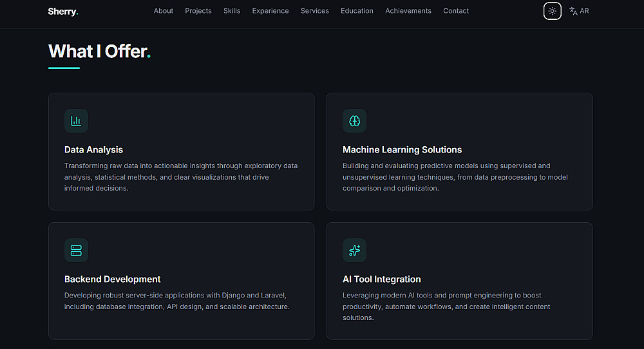Click the AI Tool Integration sparkles icon
The width and height of the screenshot is (644, 349).
pyautogui.click(x=354, y=250)
